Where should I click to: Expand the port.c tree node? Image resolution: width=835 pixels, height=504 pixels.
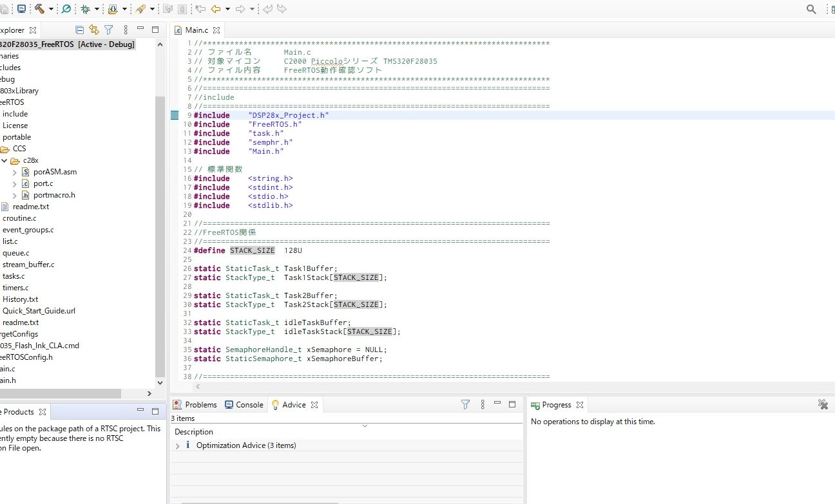tap(15, 183)
